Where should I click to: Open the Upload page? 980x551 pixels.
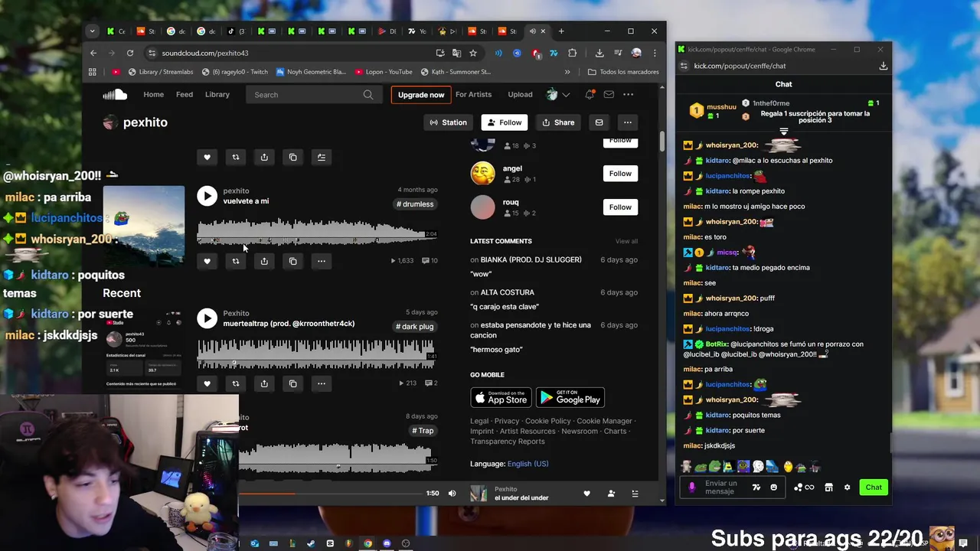coord(520,95)
